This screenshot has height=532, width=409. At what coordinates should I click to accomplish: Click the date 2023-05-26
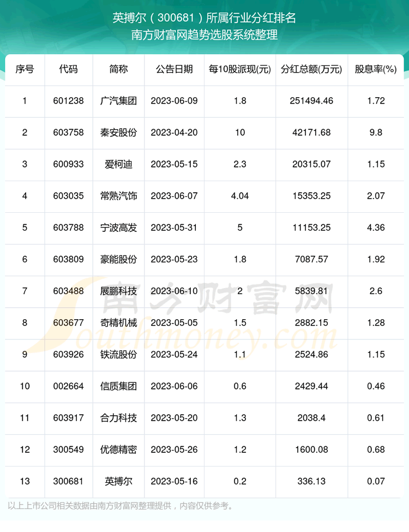(175, 450)
